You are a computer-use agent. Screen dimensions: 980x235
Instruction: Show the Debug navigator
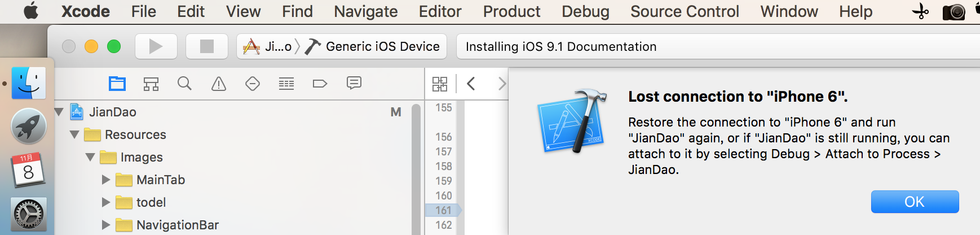[x=286, y=84]
